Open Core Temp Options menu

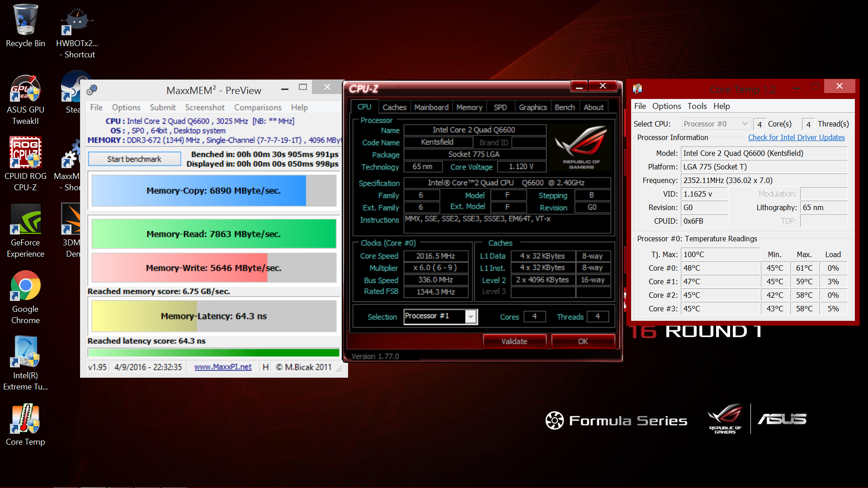pos(666,106)
